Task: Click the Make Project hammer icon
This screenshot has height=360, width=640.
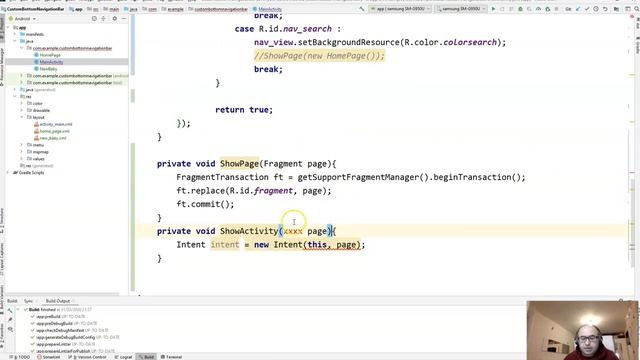Action: 362,9
